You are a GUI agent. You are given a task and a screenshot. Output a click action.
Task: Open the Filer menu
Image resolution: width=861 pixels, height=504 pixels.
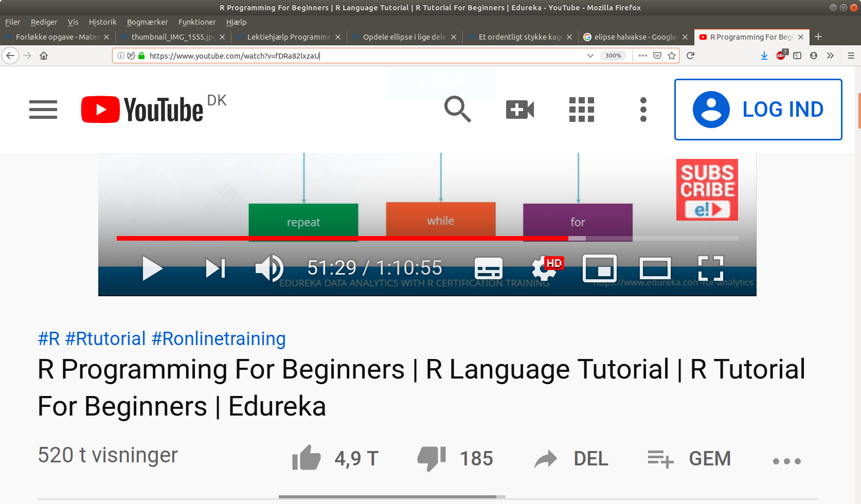point(12,22)
